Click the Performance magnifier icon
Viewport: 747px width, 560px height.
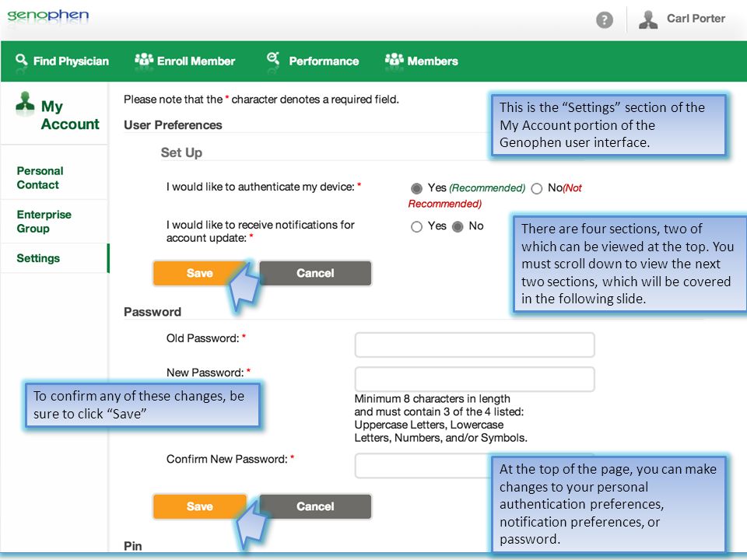click(273, 58)
